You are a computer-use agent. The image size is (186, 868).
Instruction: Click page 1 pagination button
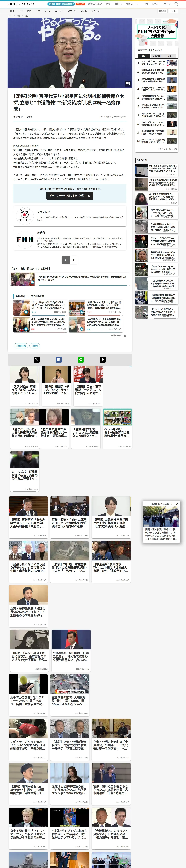click(65, 260)
